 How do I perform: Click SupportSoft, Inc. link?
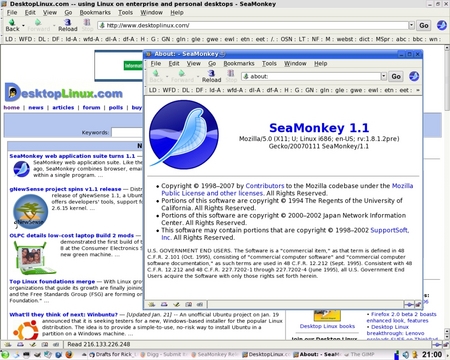click(x=285, y=234)
